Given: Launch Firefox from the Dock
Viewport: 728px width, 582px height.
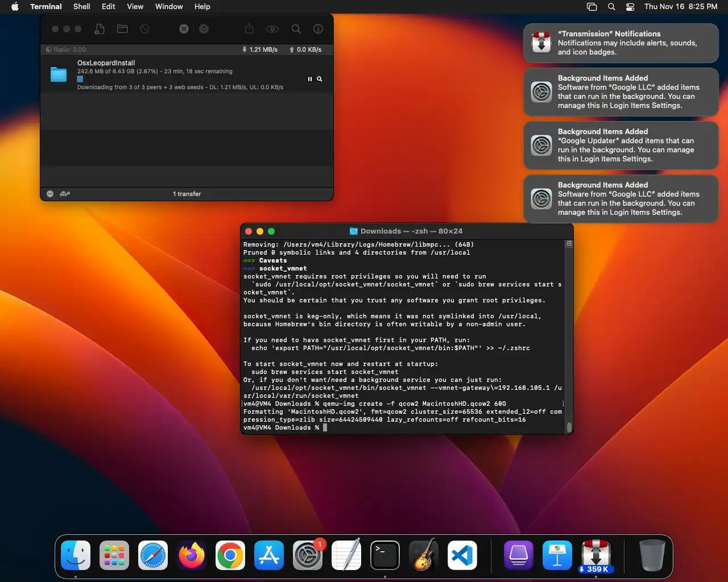Looking at the screenshot, I should pyautogui.click(x=192, y=555).
